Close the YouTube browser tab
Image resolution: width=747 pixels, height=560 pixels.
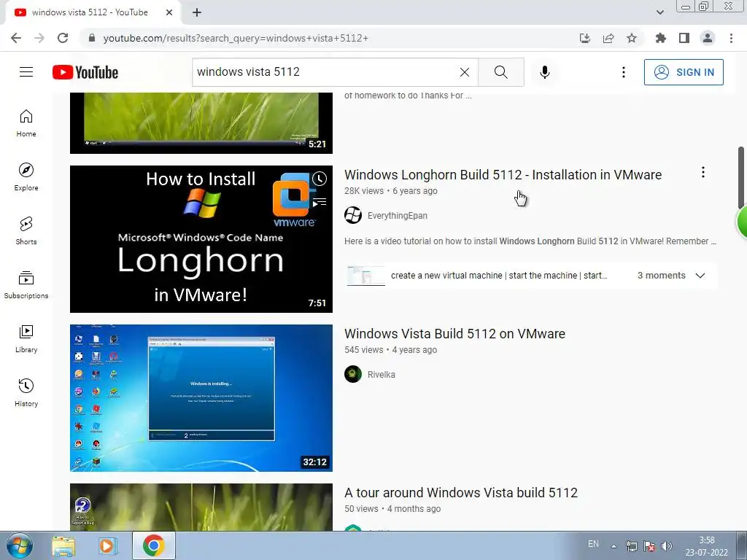coord(169,12)
